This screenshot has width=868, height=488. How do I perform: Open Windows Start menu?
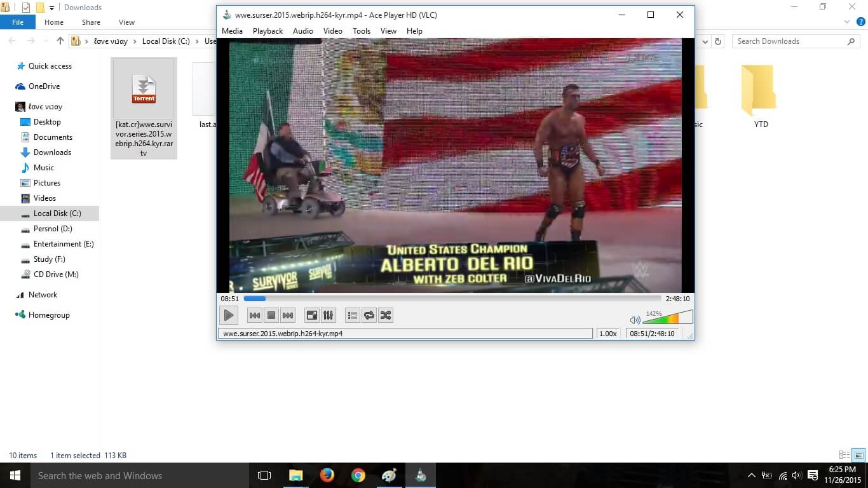15,475
